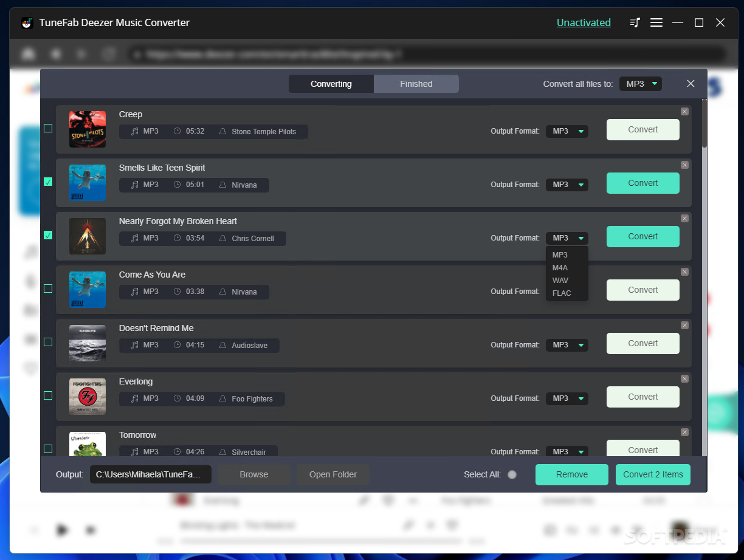The width and height of the screenshot is (744, 560).
Task: Open output format dropdown for Doesn't Remind Me
Action: pos(567,345)
